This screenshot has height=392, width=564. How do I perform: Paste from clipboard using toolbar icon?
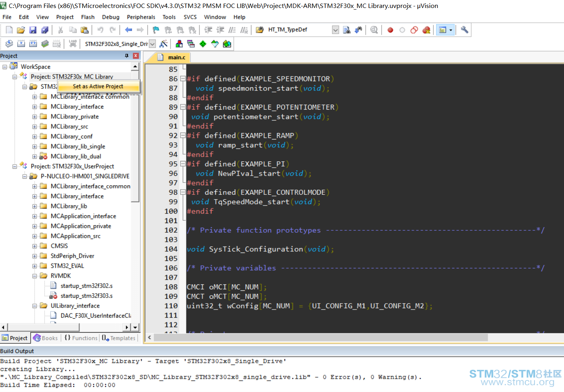pyautogui.click(x=84, y=30)
